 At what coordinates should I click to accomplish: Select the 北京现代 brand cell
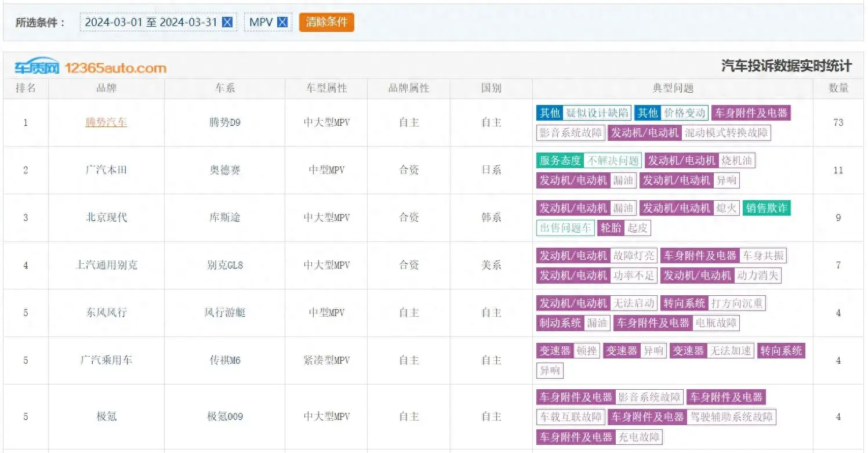106,218
